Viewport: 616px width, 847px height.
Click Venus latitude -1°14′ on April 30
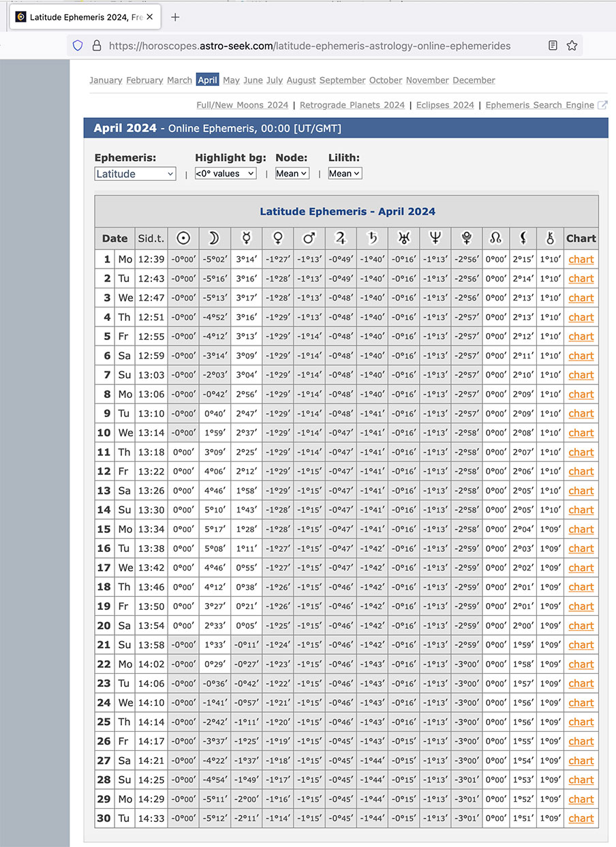[x=278, y=818]
